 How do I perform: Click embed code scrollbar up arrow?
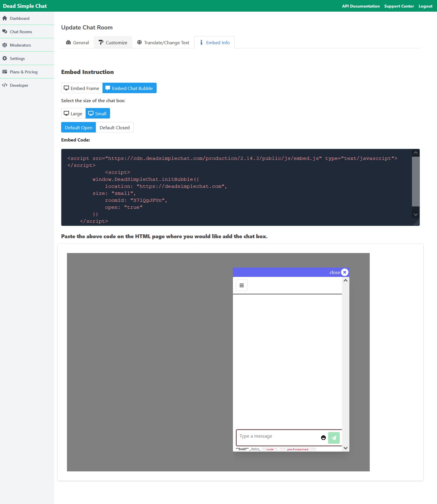click(416, 153)
